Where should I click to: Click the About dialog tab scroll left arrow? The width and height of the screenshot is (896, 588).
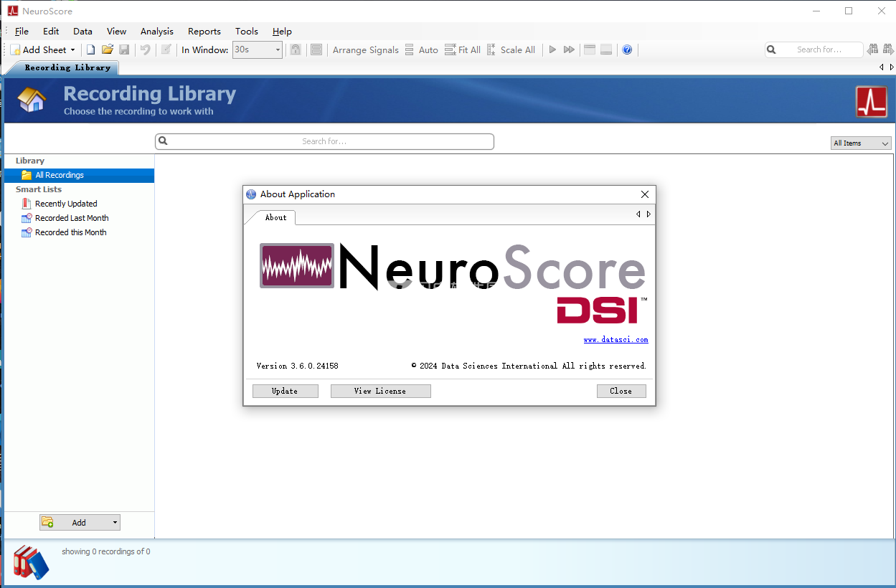pos(638,214)
